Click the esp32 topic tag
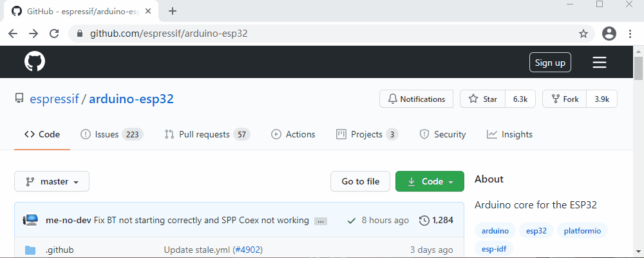 tap(536, 231)
